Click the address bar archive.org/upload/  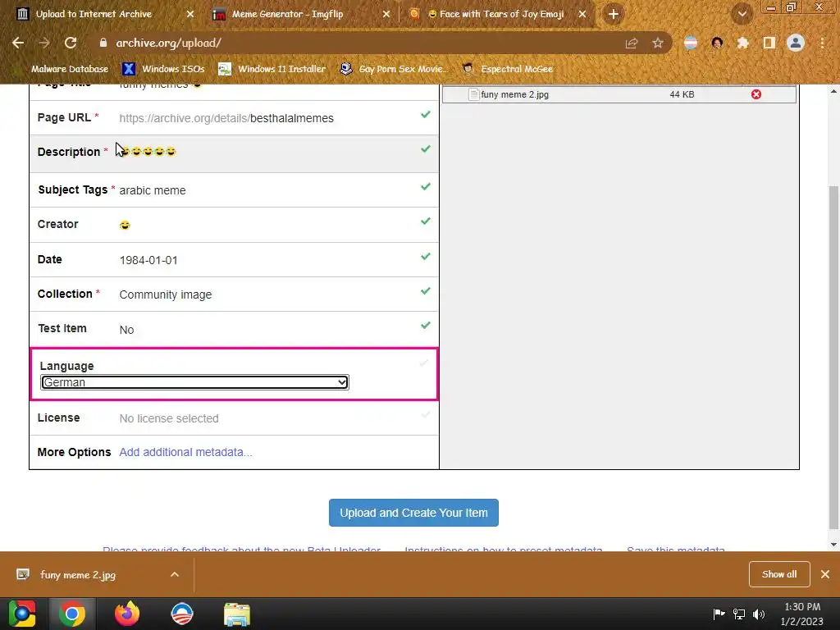168,43
